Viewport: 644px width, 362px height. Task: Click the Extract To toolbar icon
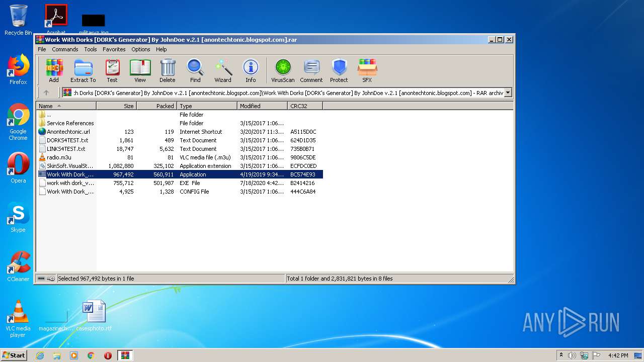pyautogui.click(x=83, y=70)
